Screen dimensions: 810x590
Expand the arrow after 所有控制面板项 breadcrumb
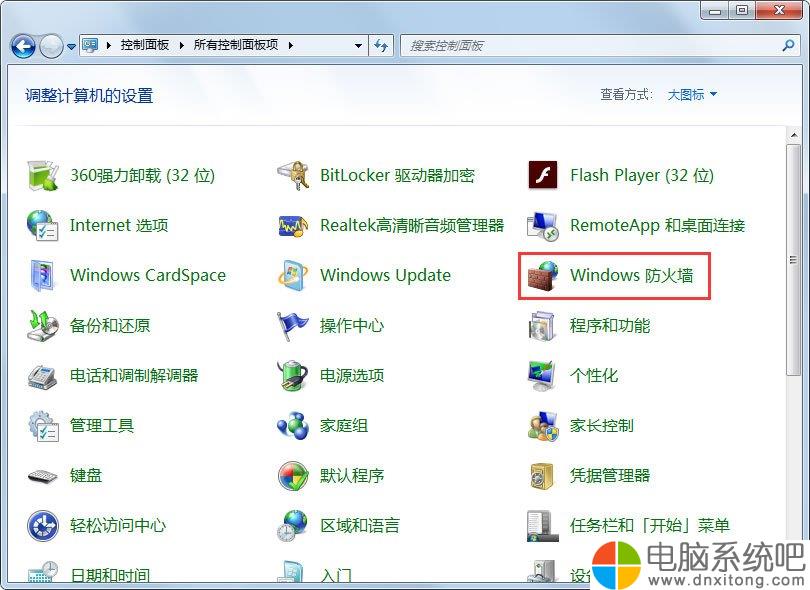coord(291,45)
